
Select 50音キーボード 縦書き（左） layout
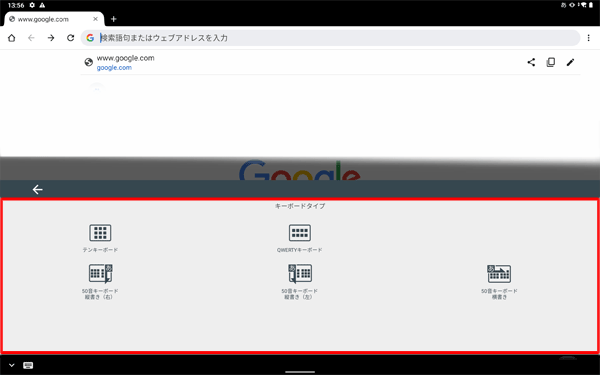coord(300,273)
